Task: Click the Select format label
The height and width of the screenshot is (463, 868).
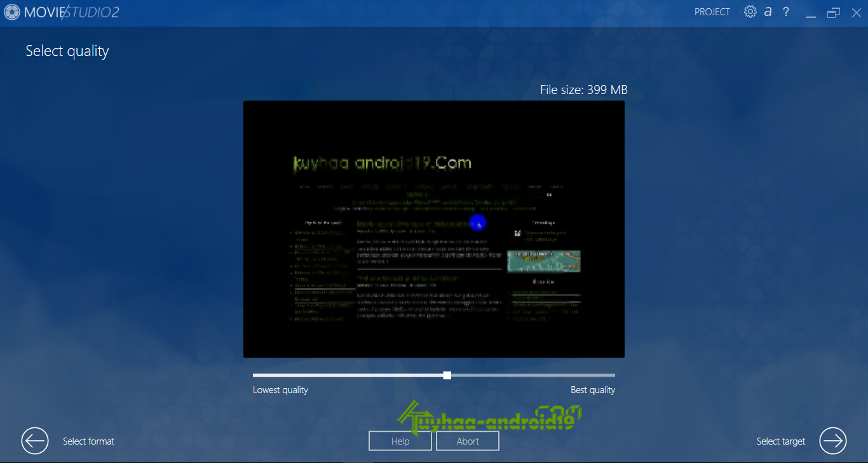Action: [x=88, y=441]
